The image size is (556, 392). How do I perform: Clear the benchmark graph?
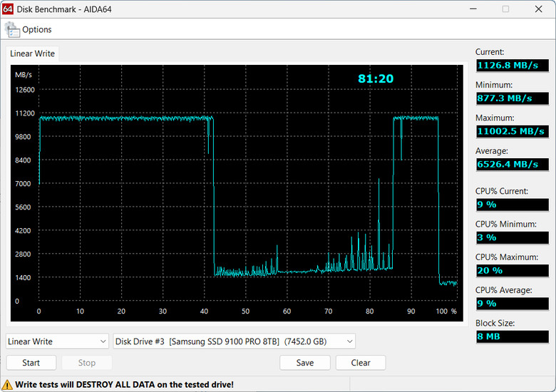(361, 363)
